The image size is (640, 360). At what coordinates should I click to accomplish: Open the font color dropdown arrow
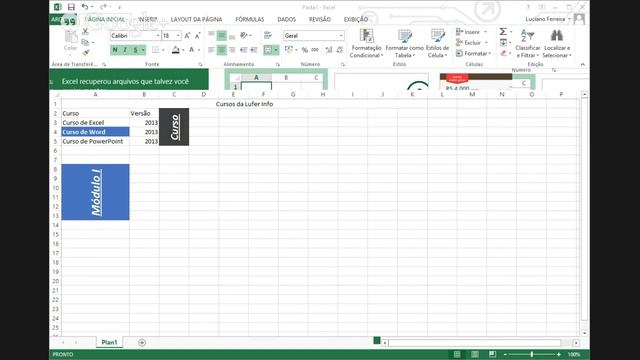point(199,50)
